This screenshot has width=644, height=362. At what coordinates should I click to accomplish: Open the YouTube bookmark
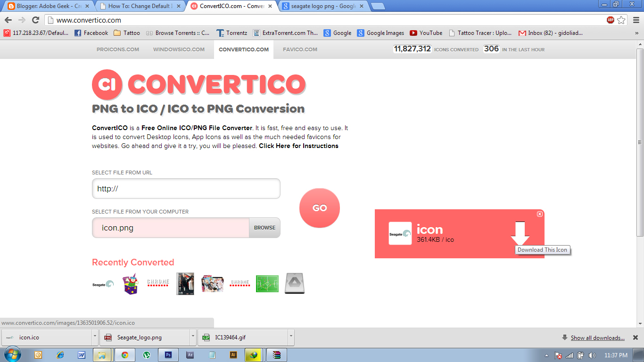tap(426, 33)
